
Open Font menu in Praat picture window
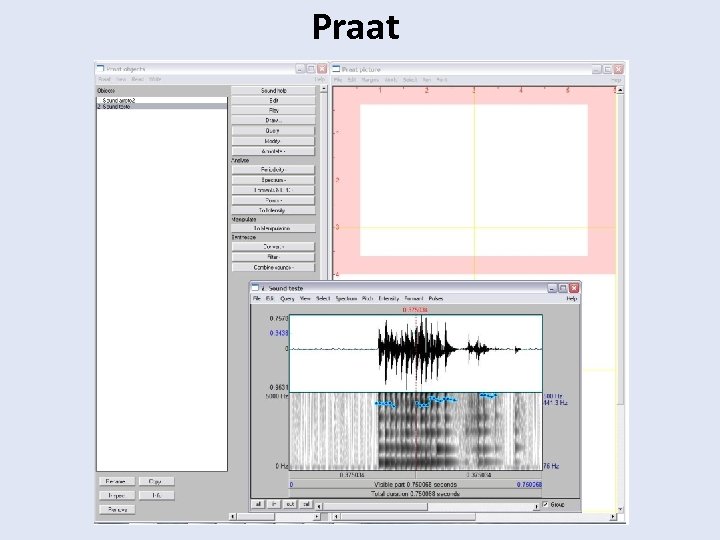point(442,80)
